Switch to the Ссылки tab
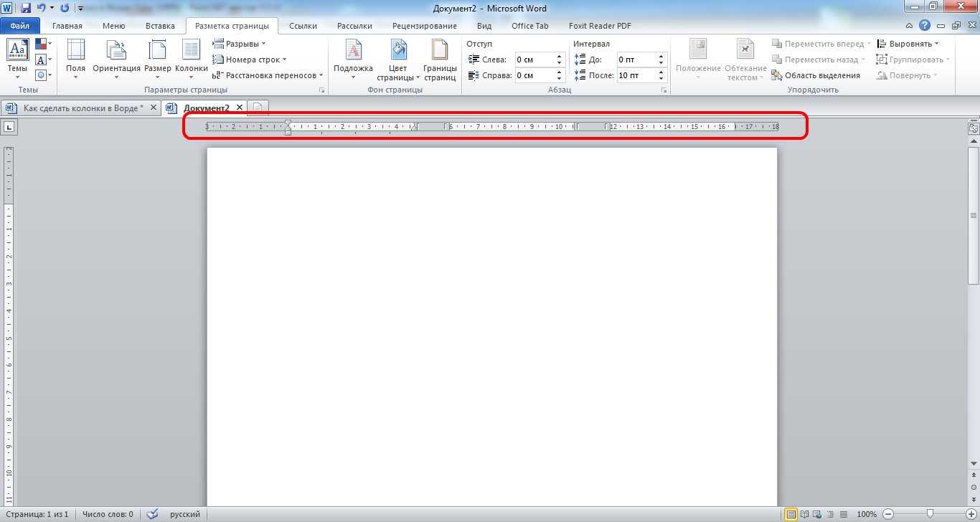980x522 pixels. [x=303, y=26]
